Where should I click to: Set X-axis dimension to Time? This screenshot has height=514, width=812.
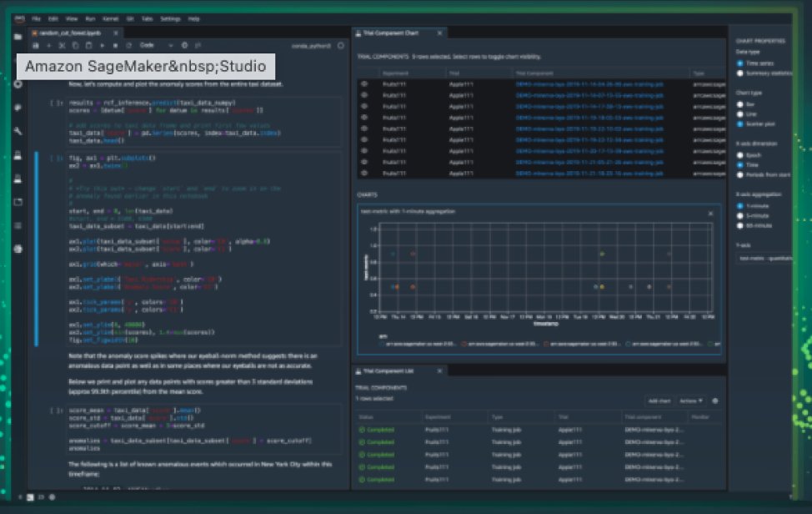740,164
